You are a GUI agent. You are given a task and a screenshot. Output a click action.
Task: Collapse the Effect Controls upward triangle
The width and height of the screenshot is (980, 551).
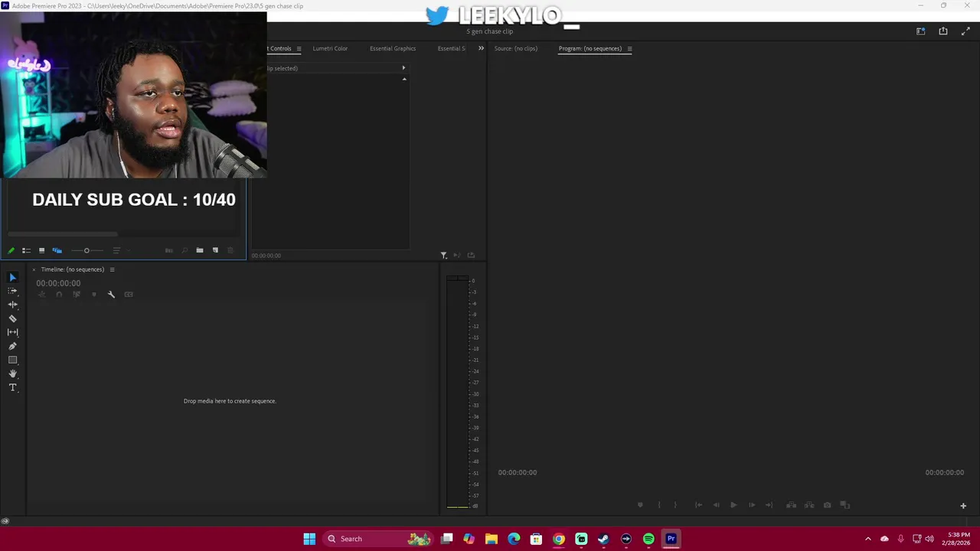pyautogui.click(x=404, y=79)
